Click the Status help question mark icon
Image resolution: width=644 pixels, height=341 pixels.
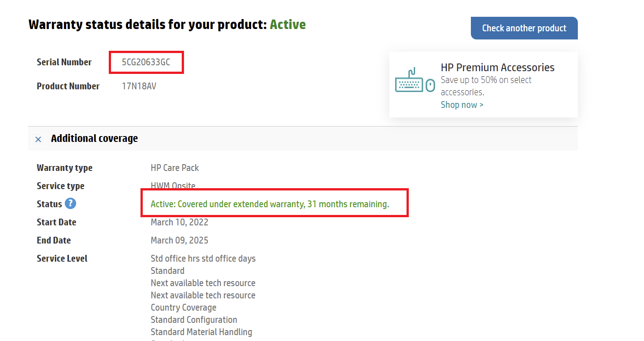click(x=70, y=204)
